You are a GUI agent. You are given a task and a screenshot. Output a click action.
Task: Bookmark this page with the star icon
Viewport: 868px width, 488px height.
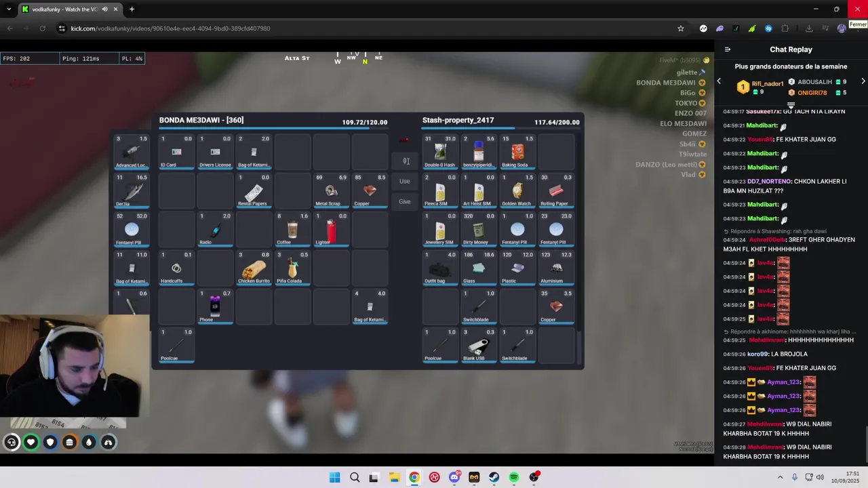(x=681, y=28)
